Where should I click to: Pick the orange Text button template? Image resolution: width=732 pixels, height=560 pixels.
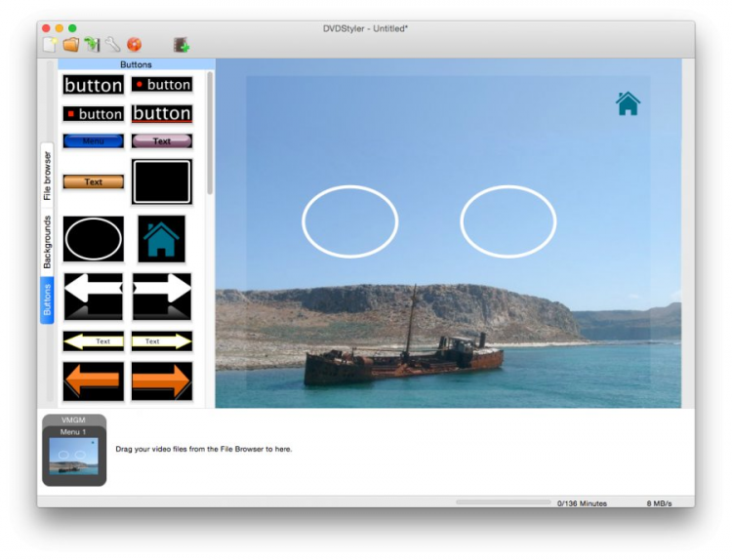point(94,182)
